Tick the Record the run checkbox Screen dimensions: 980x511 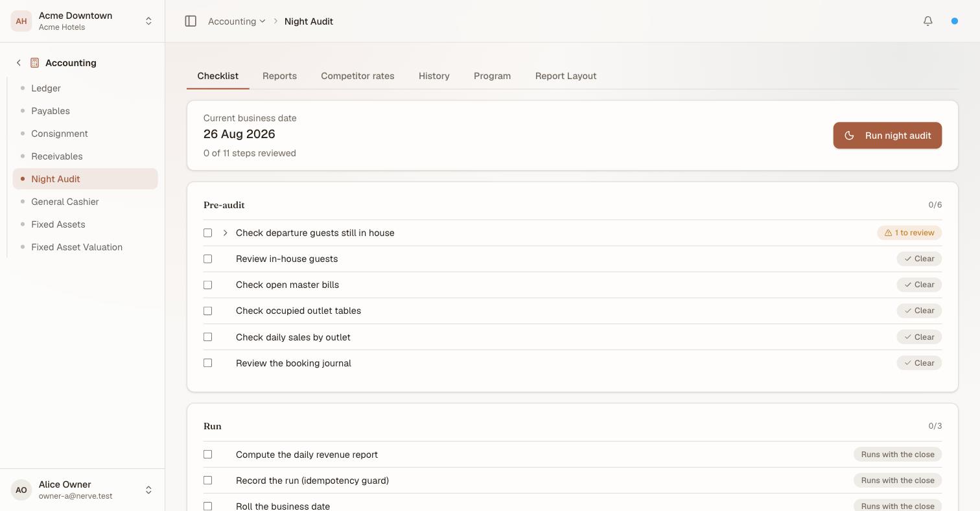tap(207, 481)
